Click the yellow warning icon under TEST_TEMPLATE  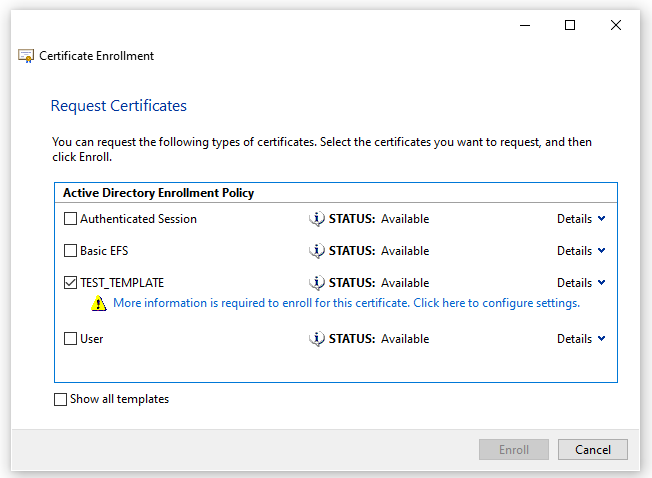(x=99, y=303)
